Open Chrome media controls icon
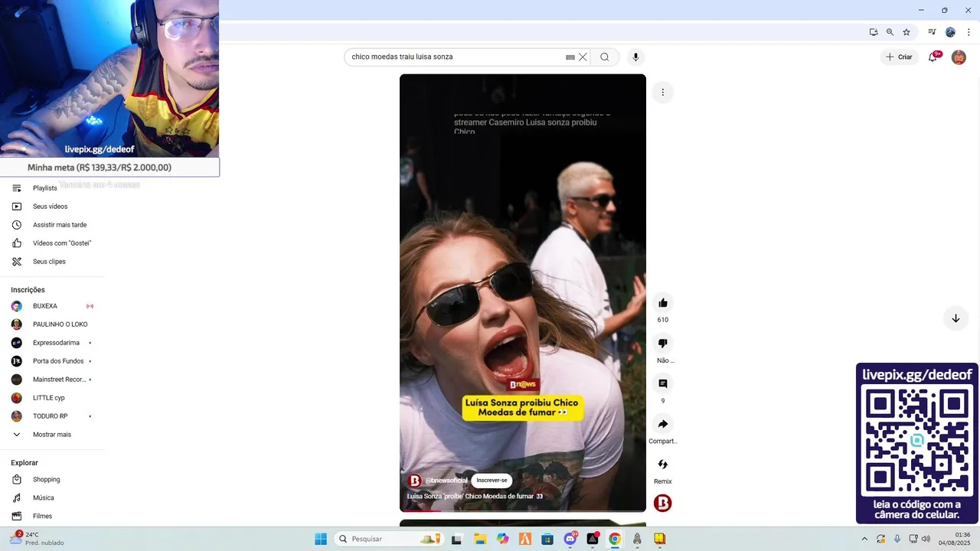The height and width of the screenshot is (551, 980). point(932,32)
